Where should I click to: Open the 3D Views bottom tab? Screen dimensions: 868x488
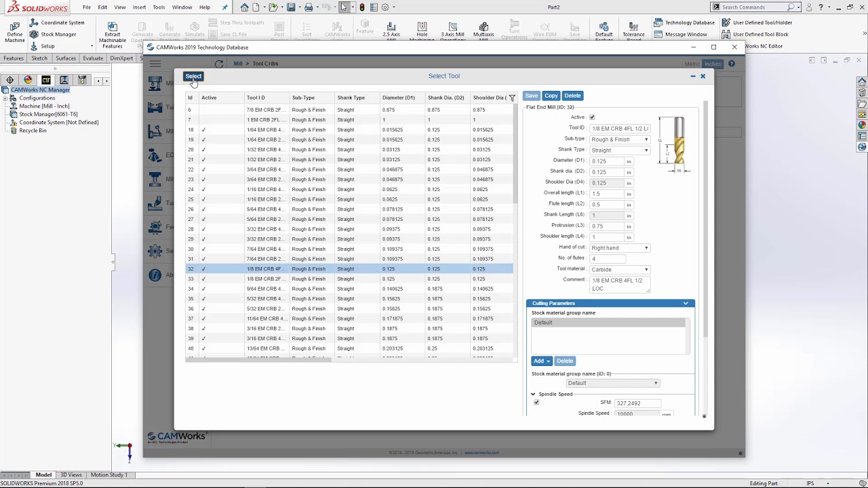tap(71, 474)
